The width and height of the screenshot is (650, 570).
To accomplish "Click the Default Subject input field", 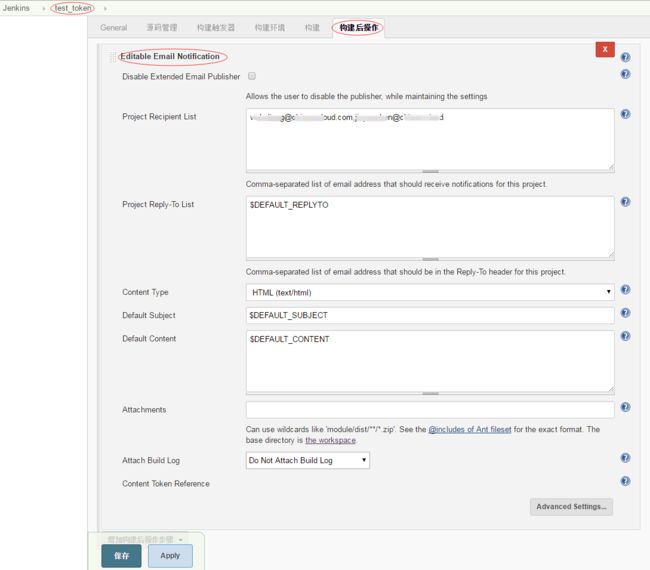I will pos(430,315).
